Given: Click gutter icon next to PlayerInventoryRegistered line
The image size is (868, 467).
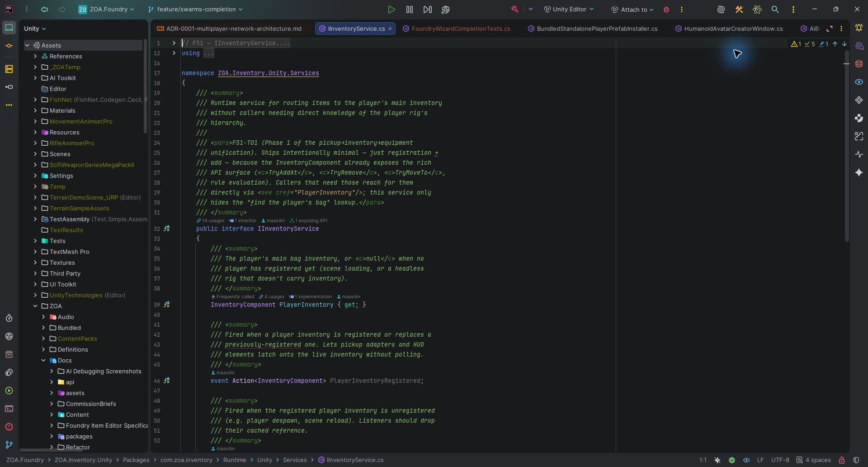Looking at the screenshot, I should tap(167, 381).
